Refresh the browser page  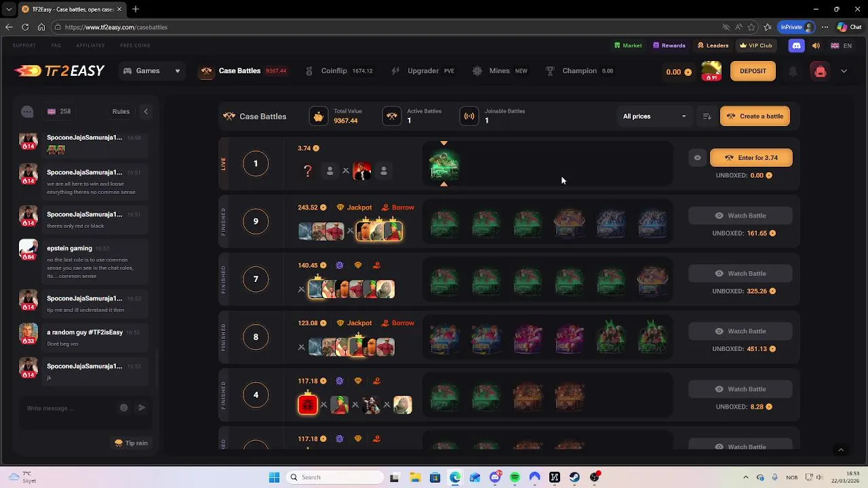click(25, 27)
